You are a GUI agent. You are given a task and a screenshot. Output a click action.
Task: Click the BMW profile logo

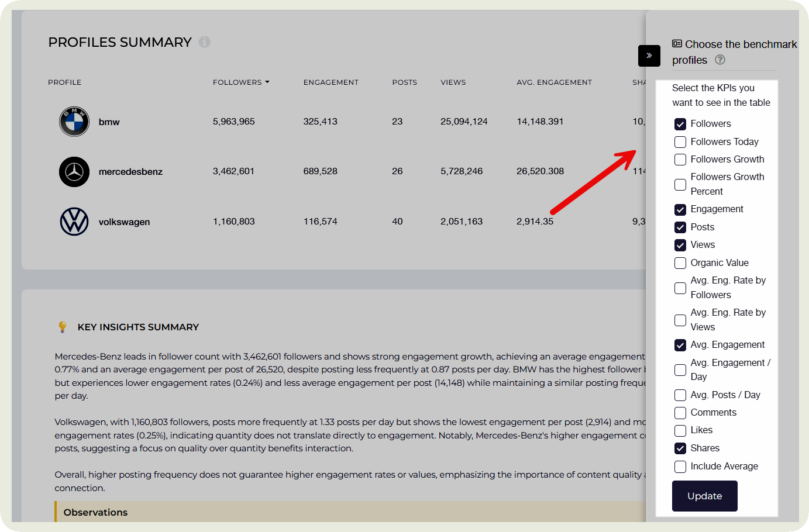[74, 122]
